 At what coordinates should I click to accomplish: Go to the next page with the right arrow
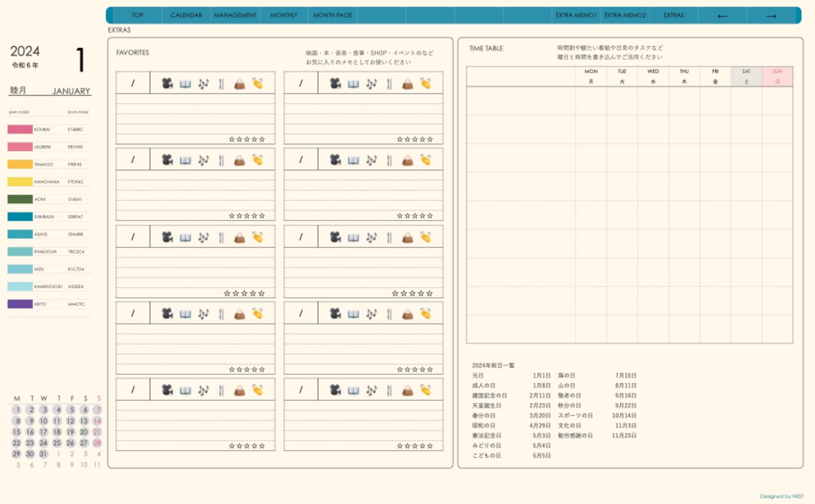tap(771, 16)
